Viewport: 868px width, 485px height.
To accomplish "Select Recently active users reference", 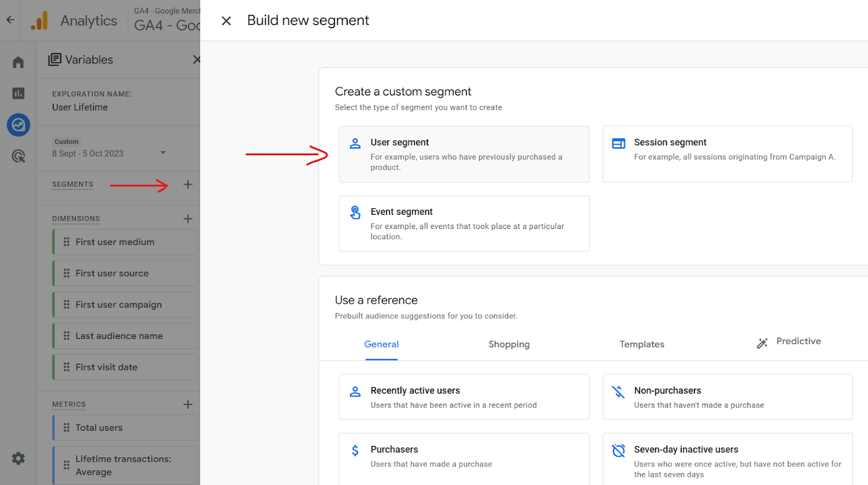I will pos(464,397).
